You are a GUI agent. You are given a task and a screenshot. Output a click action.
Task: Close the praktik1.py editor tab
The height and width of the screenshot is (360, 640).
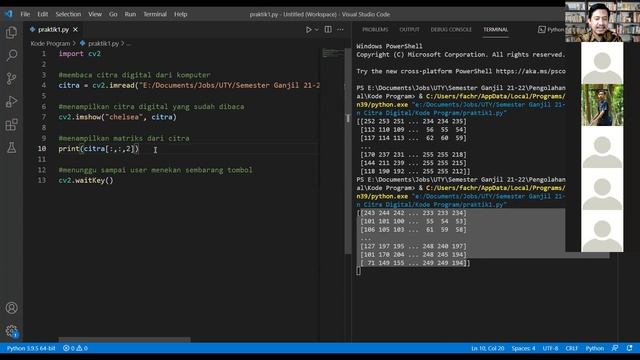point(76,29)
